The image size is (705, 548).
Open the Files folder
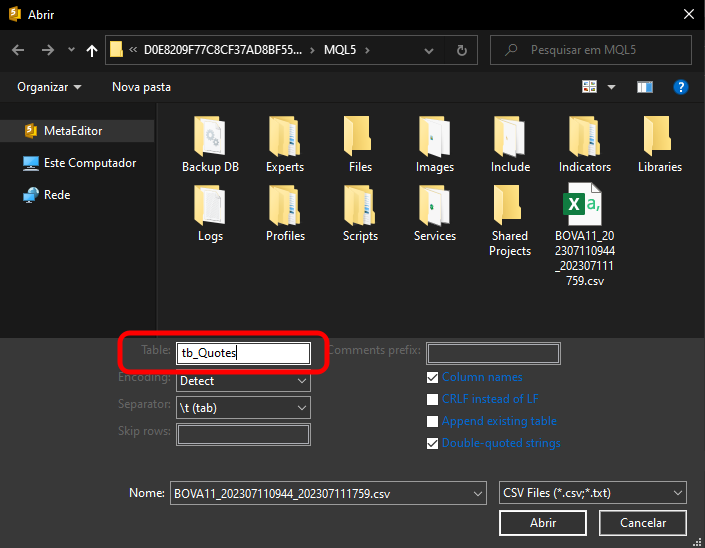point(360,144)
